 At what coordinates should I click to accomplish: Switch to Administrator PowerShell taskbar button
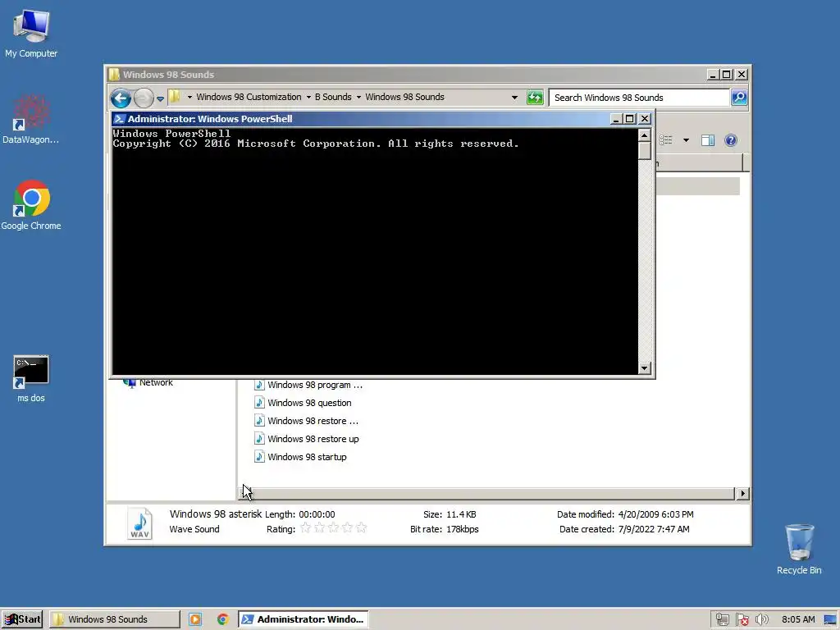[304, 619]
